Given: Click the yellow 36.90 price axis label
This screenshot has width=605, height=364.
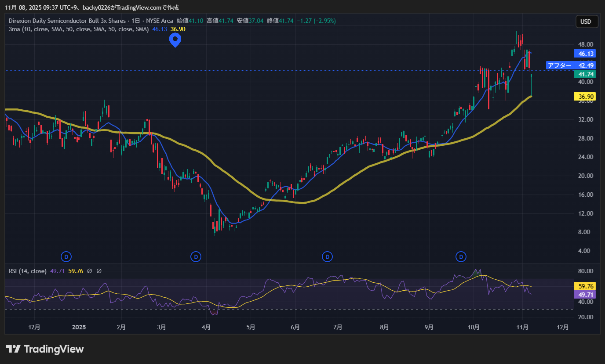Looking at the screenshot, I should click(x=586, y=97).
